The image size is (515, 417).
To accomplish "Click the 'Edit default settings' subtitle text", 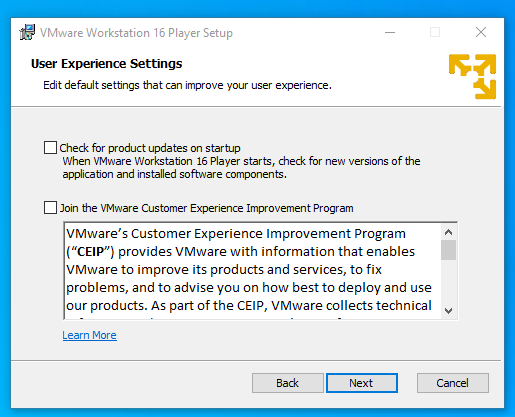I will tap(187, 85).
